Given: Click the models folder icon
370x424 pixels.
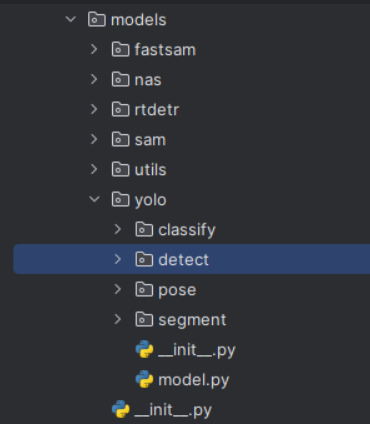Looking at the screenshot, I should [x=97, y=19].
